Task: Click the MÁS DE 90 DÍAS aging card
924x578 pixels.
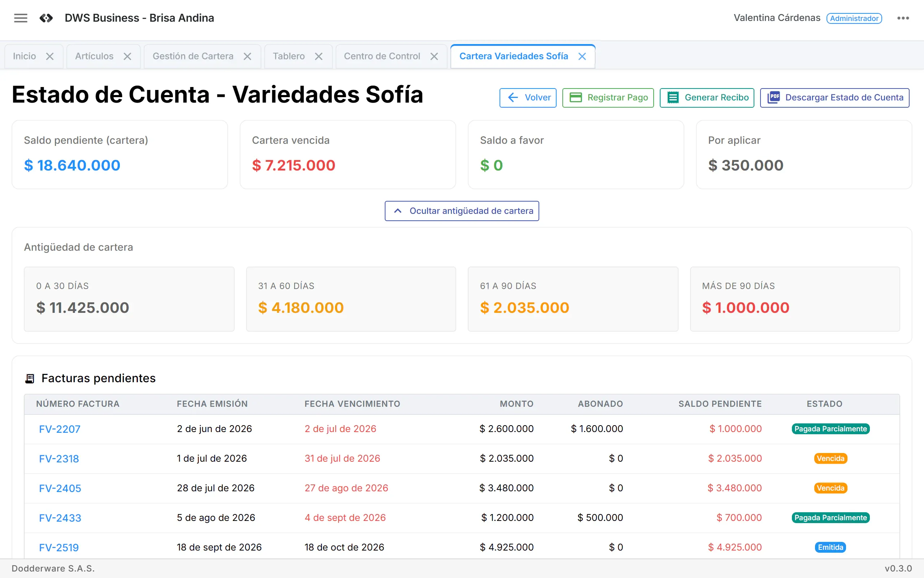Action: [x=794, y=299]
